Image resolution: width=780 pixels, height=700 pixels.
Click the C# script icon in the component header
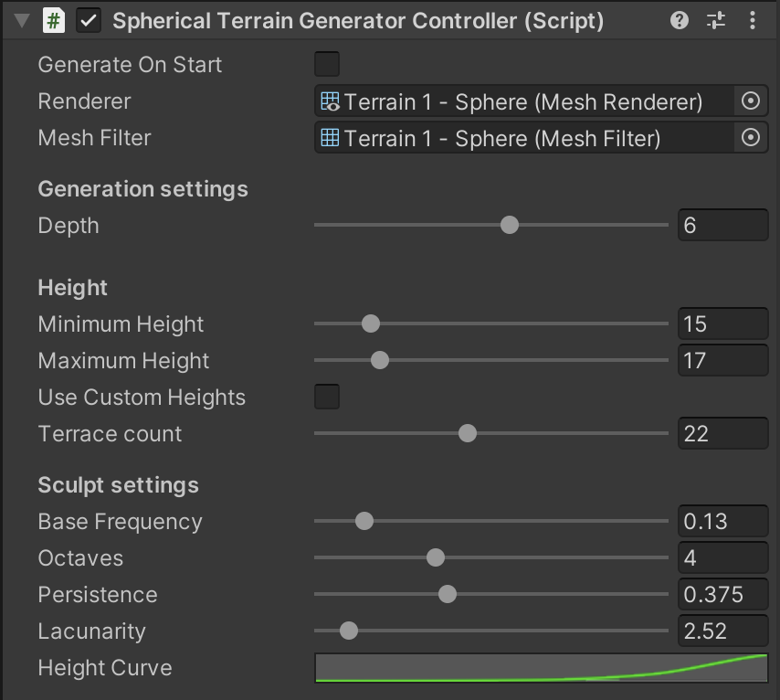[53, 20]
